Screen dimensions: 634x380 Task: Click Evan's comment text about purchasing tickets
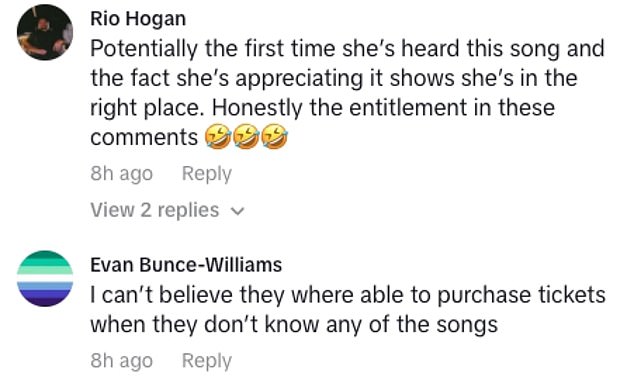coord(348,310)
